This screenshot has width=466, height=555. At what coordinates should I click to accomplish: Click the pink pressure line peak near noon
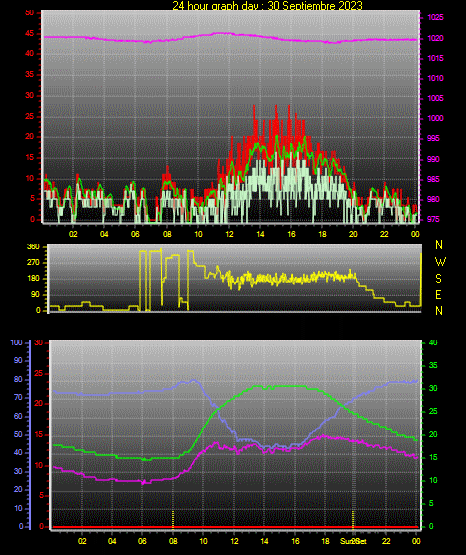221,33
